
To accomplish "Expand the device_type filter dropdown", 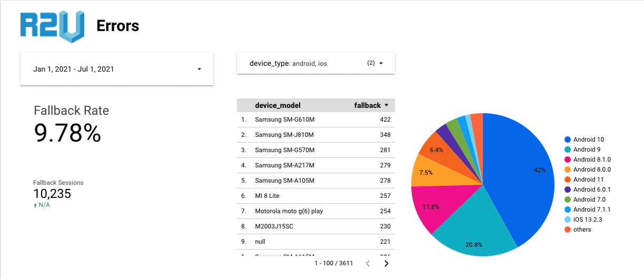I will pyautogui.click(x=316, y=63).
